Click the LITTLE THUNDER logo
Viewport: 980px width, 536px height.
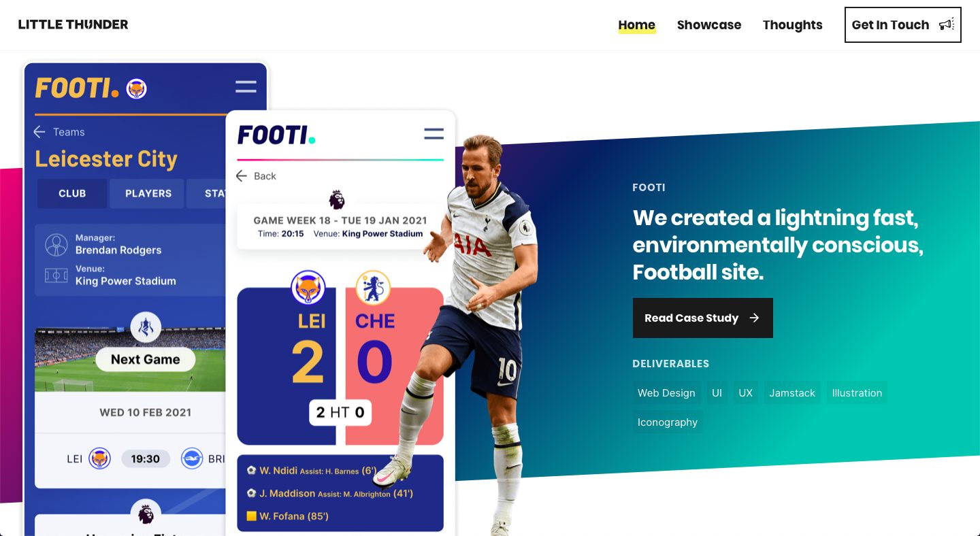pyautogui.click(x=73, y=24)
